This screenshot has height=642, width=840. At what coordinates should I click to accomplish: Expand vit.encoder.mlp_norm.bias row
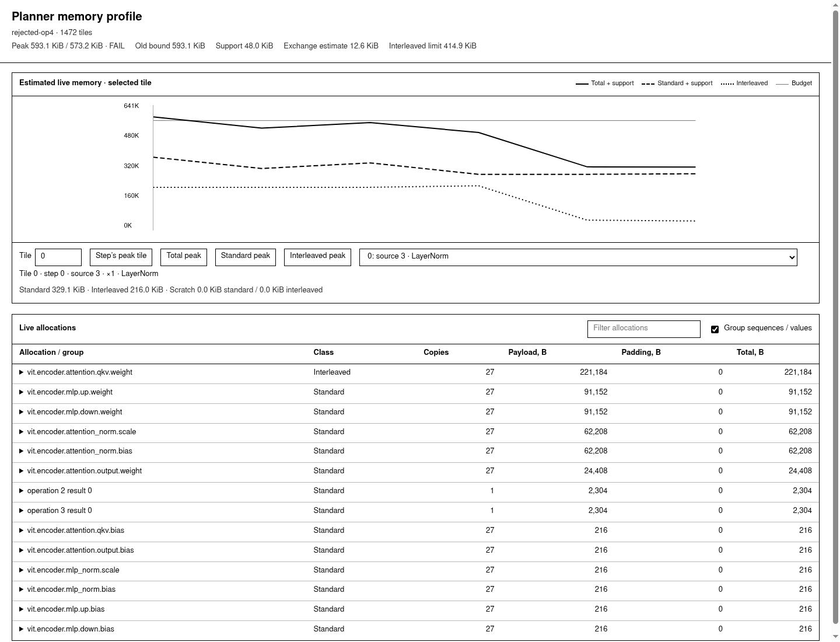22,589
